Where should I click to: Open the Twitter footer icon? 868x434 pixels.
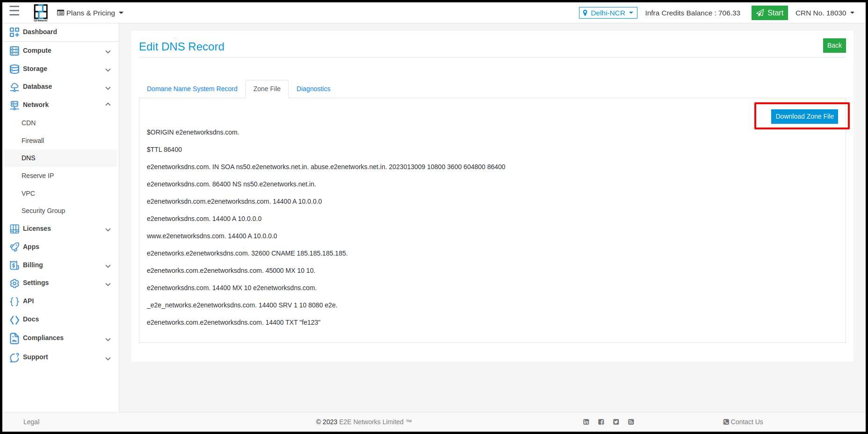click(616, 422)
